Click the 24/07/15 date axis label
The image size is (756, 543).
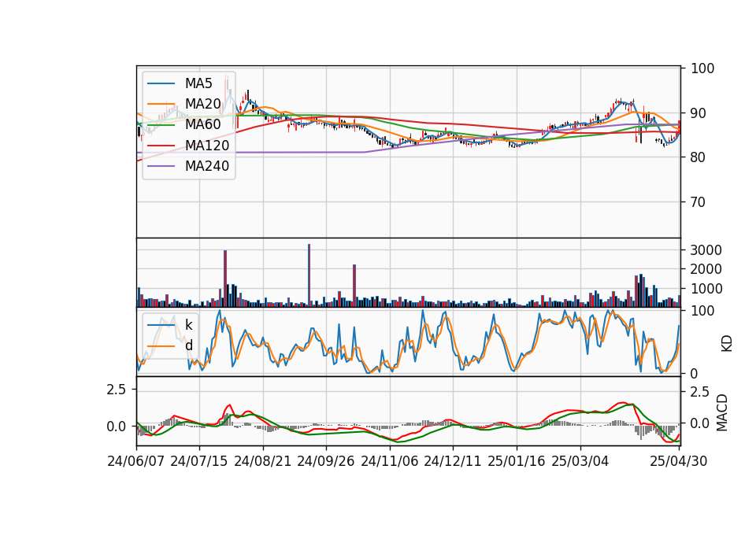pos(198,461)
